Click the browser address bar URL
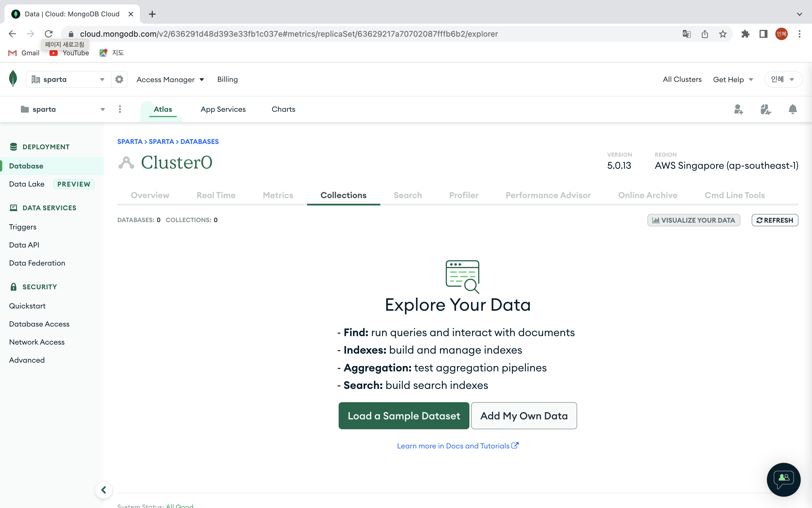Image resolution: width=812 pixels, height=508 pixels. [289, 34]
